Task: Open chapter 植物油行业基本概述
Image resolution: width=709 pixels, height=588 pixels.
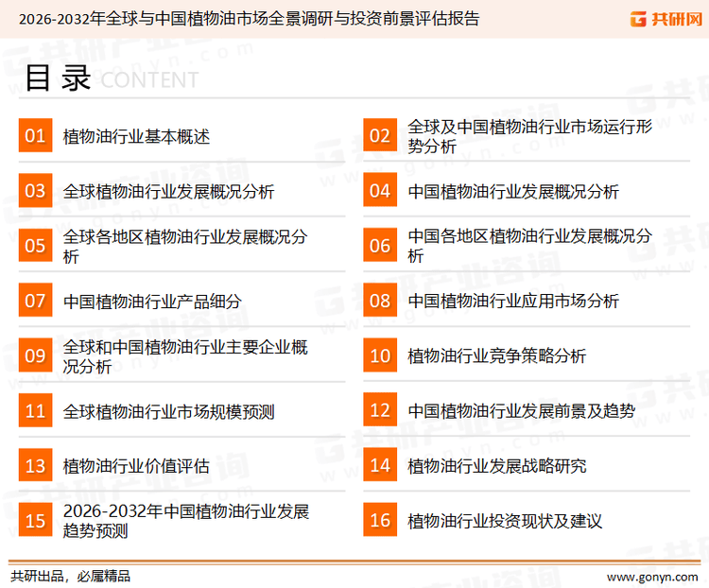Action: [136, 136]
